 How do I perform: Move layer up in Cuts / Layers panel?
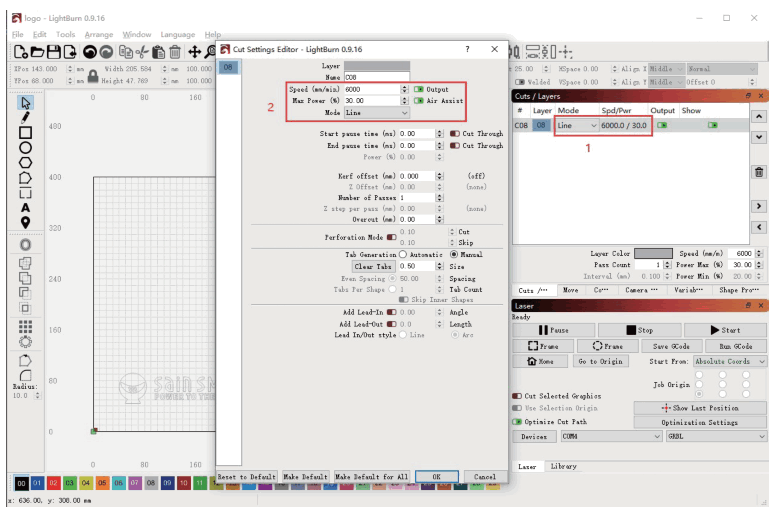tap(759, 116)
